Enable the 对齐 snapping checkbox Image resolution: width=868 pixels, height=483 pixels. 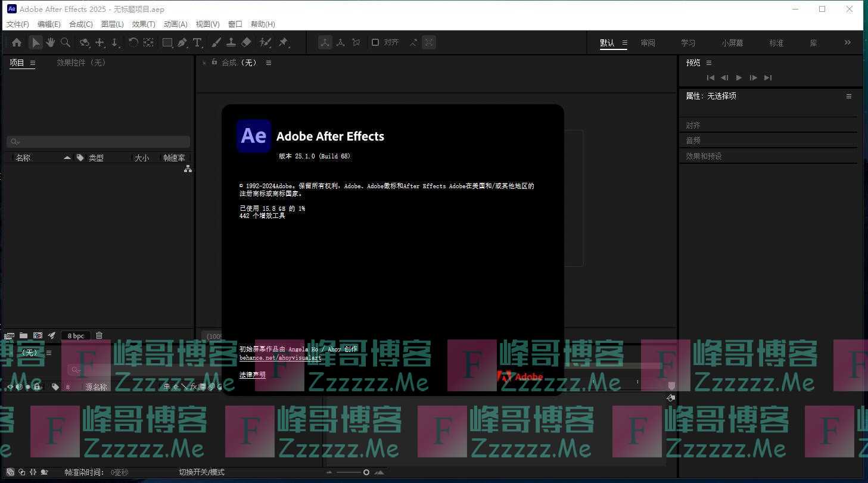click(x=375, y=42)
